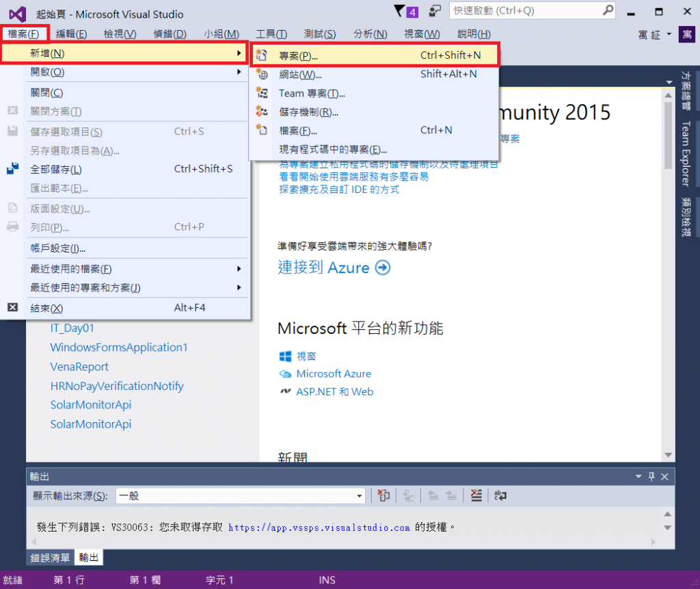Switch to 輸出 tab at bottom
The image size is (700, 589).
89,558
